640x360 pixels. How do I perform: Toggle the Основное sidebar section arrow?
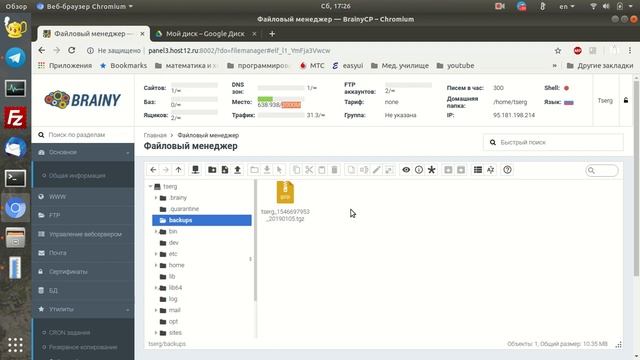click(x=127, y=153)
